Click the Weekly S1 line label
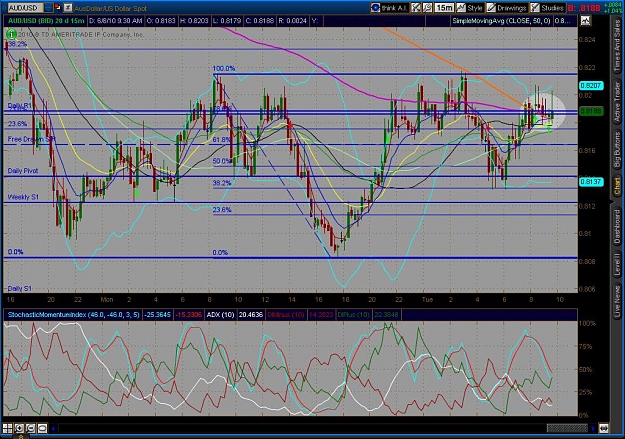The height and width of the screenshot is (439, 625). 23,197
